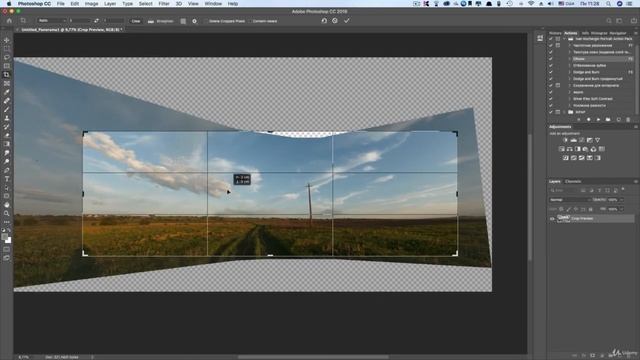Image resolution: width=640 pixels, height=360 pixels.
Task: Open the File menu
Action: coord(60,4)
